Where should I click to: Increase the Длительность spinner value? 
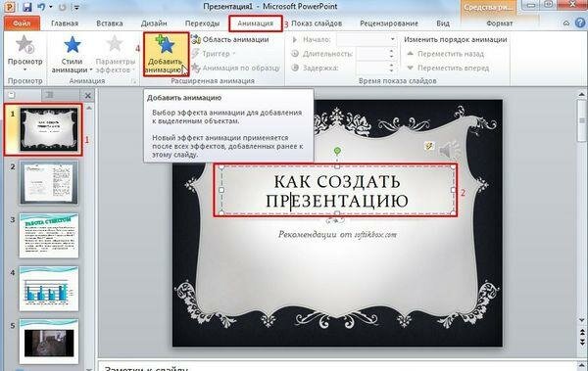(x=391, y=51)
